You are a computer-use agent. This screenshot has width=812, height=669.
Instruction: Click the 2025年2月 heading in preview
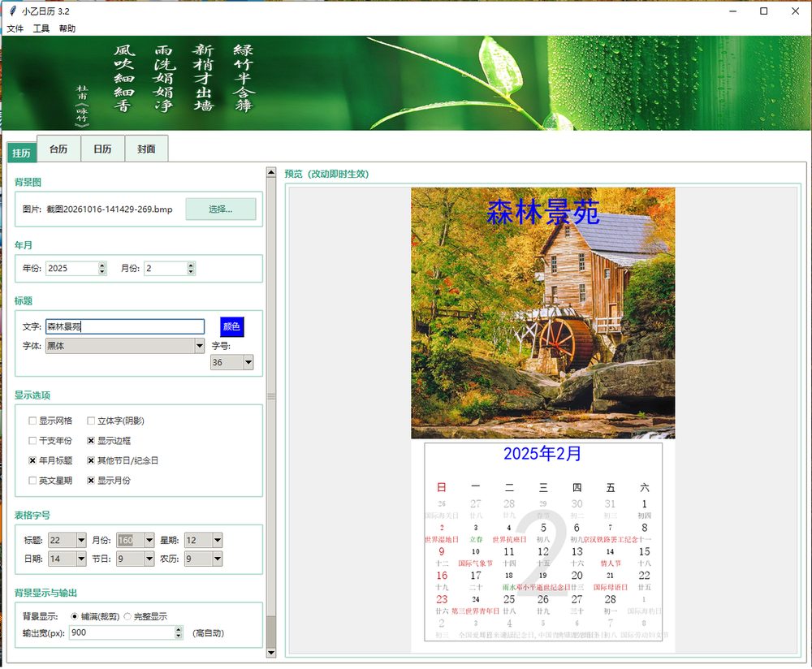[542, 454]
